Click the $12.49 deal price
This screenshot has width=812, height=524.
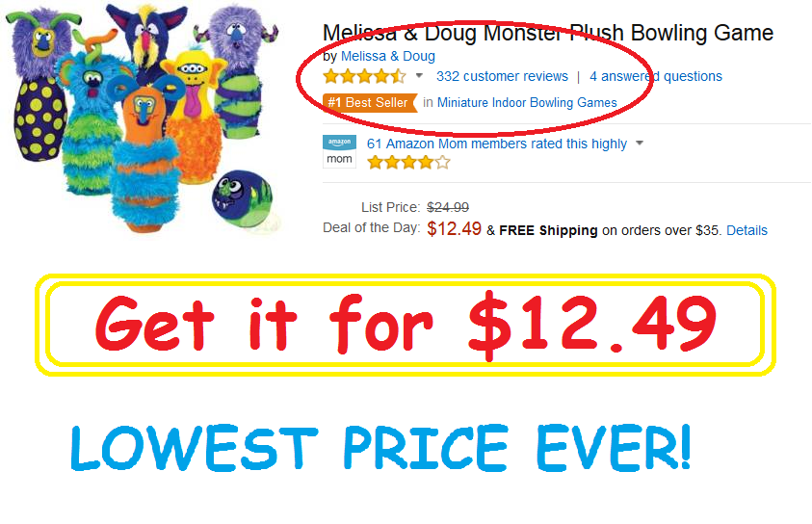(x=454, y=229)
